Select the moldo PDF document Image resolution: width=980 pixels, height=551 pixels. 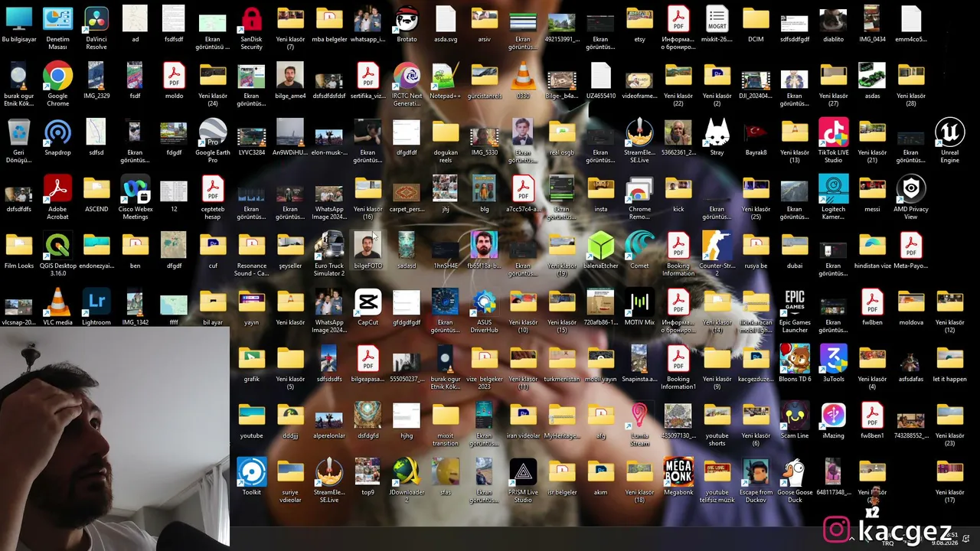(174, 83)
